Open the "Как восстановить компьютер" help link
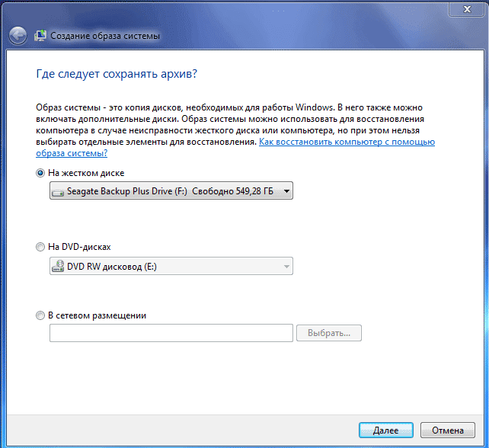The image size is (489, 448). [347, 142]
